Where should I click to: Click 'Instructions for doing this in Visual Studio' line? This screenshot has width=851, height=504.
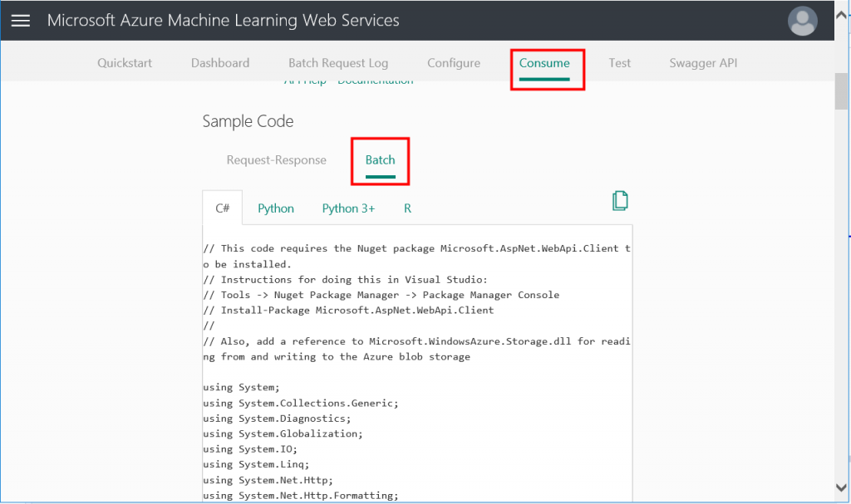(x=345, y=280)
